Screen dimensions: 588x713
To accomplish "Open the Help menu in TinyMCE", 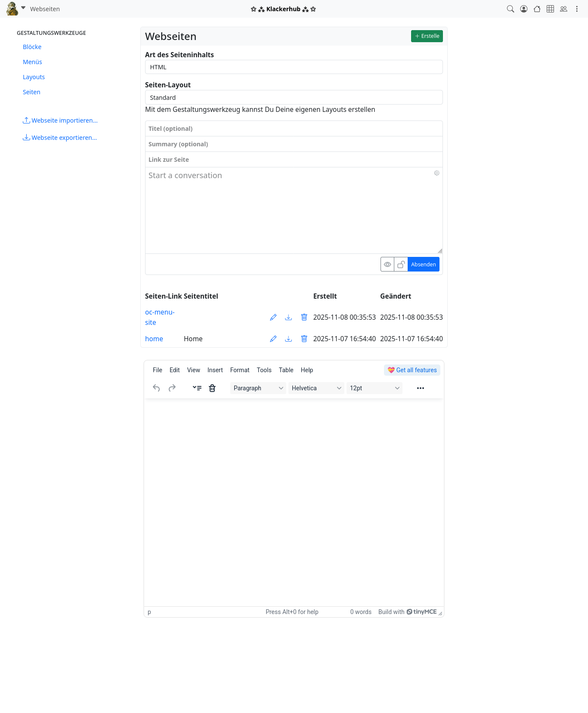I will coord(307,370).
